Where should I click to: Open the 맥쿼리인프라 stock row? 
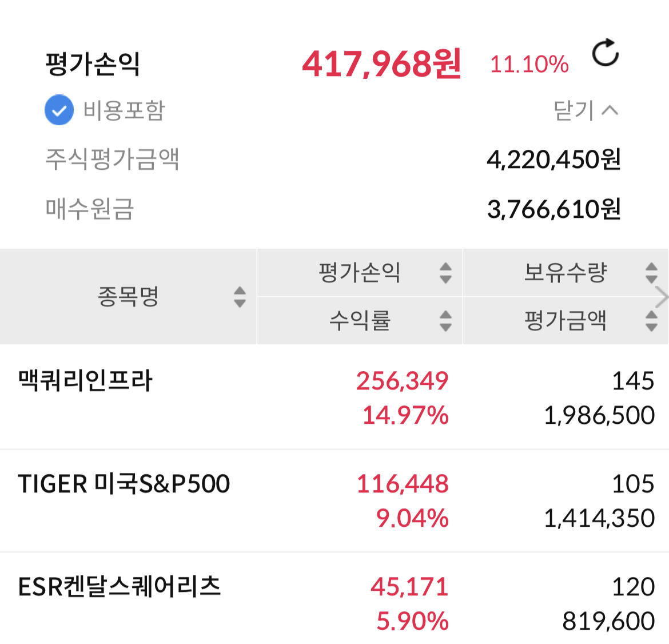(86, 381)
